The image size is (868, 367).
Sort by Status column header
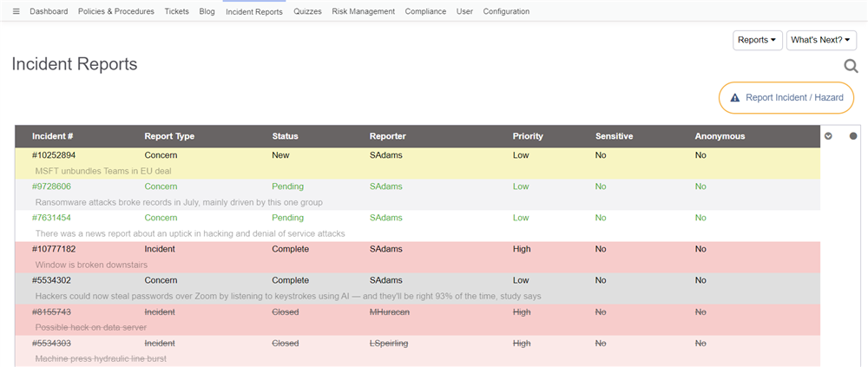(285, 136)
